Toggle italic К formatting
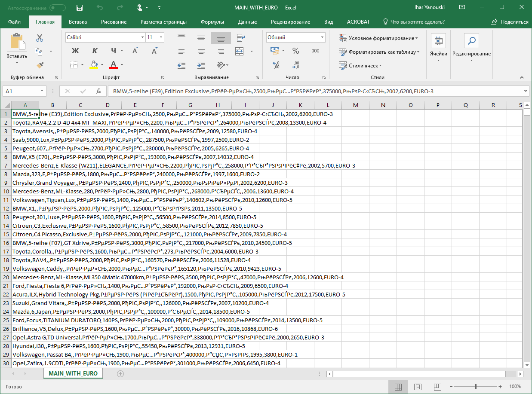The height and width of the screenshot is (394, 532). click(95, 51)
